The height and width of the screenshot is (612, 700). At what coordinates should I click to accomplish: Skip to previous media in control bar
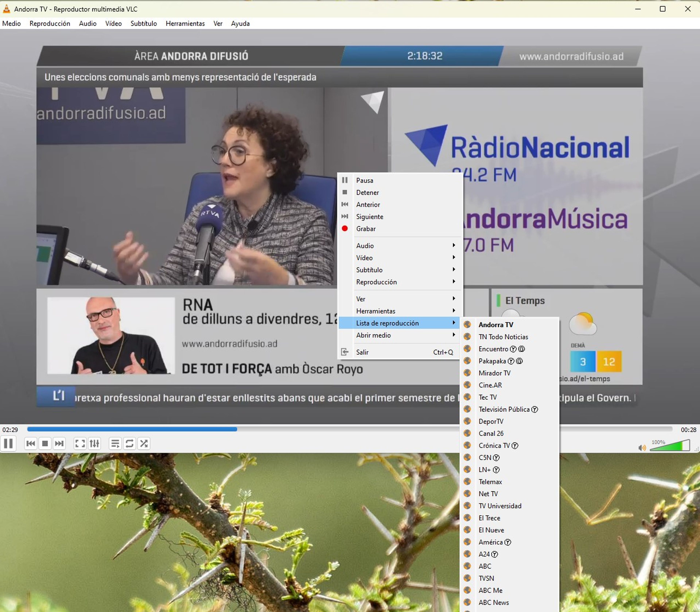coord(30,444)
